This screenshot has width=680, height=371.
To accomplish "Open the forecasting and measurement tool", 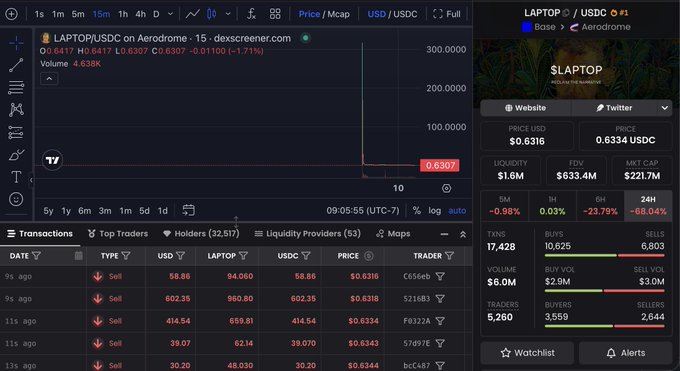I will [16, 132].
